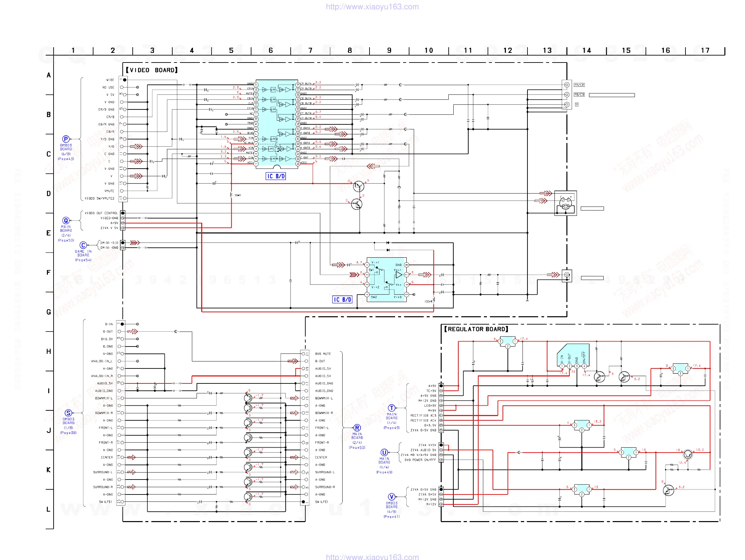Click the circled U main board marker
Image resolution: width=745 pixels, height=560 pixels.
[384, 452]
